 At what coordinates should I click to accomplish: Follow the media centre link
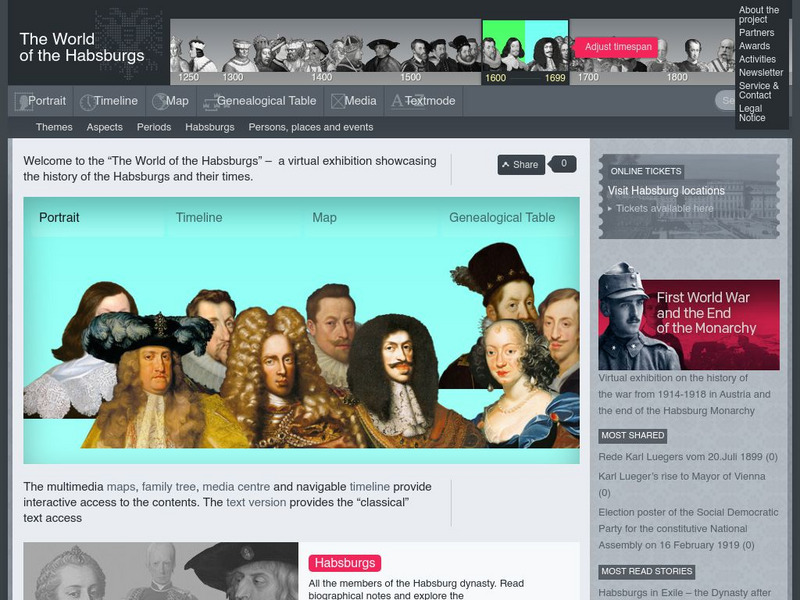pyautogui.click(x=236, y=487)
